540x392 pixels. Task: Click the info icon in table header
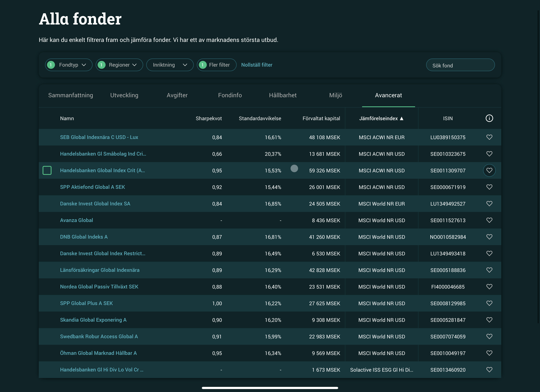[x=489, y=118]
